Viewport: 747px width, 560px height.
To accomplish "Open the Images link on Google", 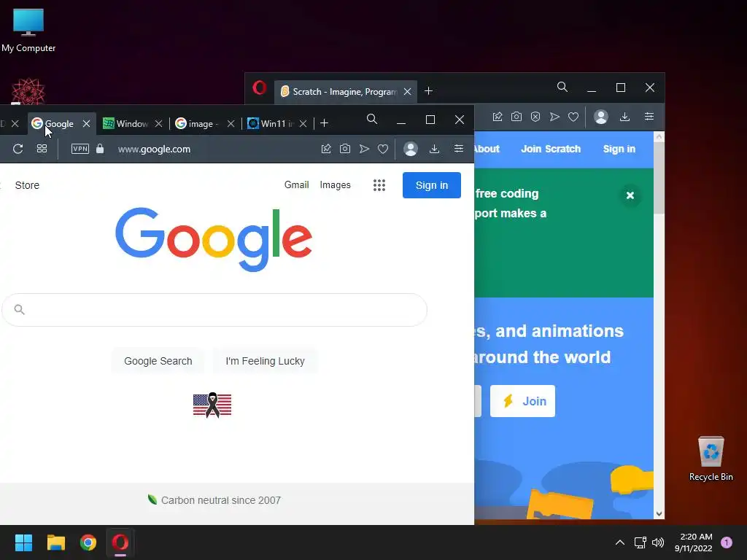I will pyautogui.click(x=335, y=184).
